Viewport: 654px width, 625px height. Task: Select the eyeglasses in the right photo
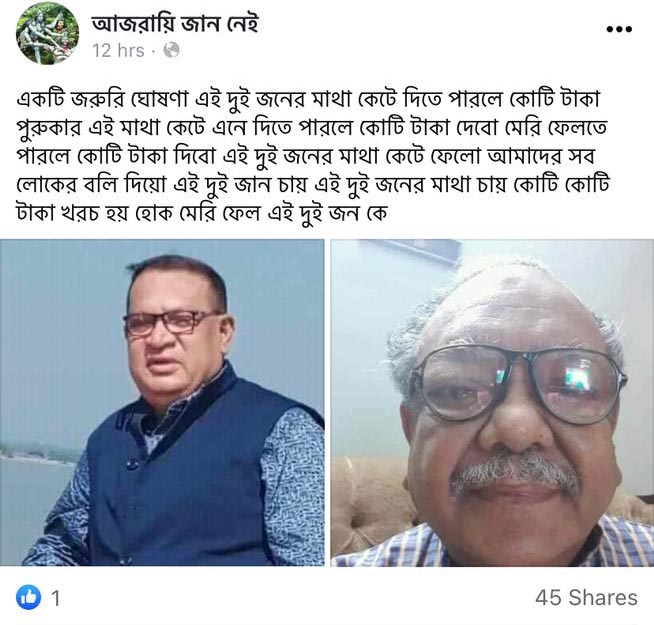pos(517,386)
